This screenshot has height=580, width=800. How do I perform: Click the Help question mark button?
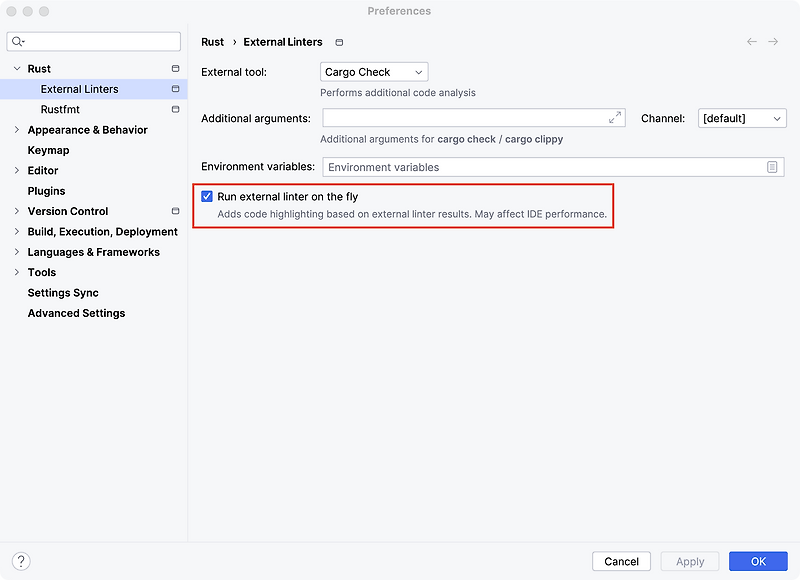[21, 561]
